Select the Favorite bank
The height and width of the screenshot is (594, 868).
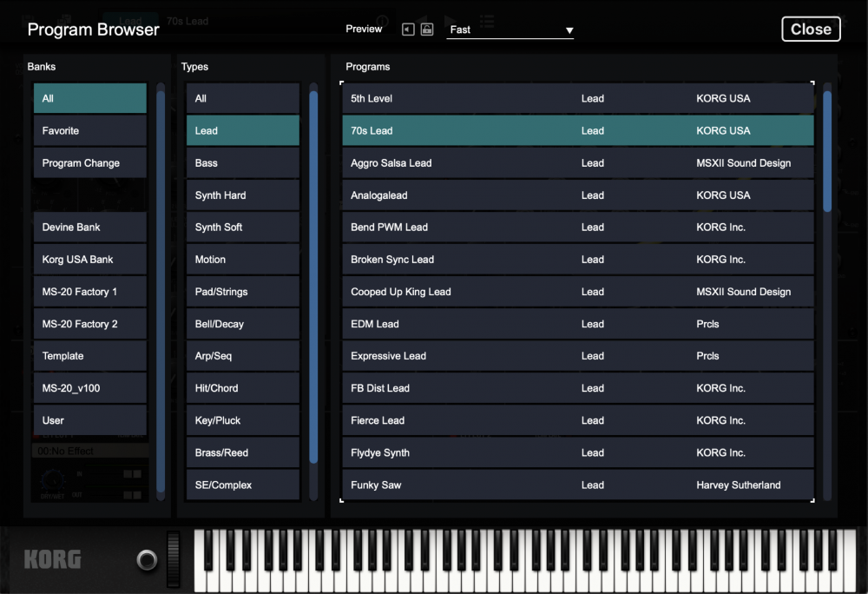(89, 130)
